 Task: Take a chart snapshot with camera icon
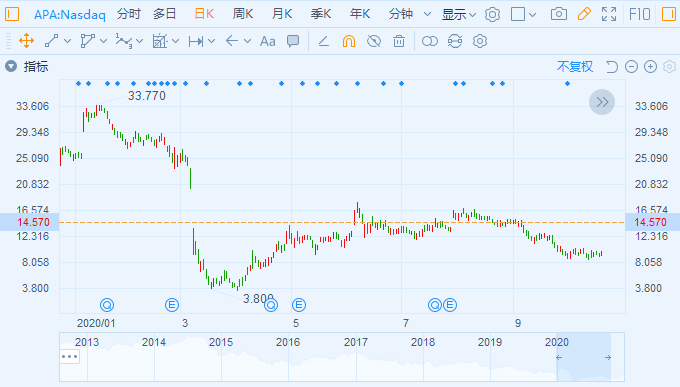click(x=559, y=14)
